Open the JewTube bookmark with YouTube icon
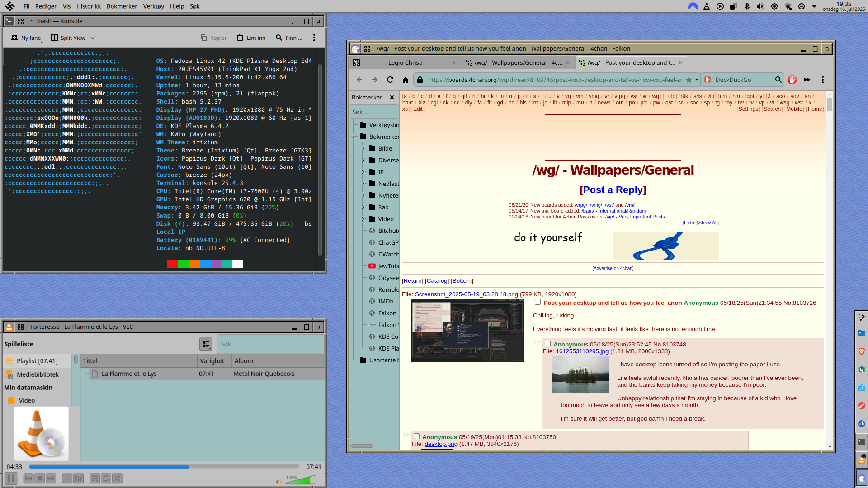Image resolution: width=868 pixels, height=488 pixels. tap(384, 266)
